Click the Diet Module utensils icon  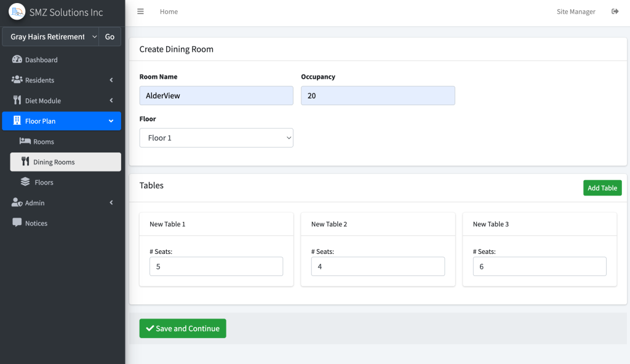pyautogui.click(x=17, y=100)
